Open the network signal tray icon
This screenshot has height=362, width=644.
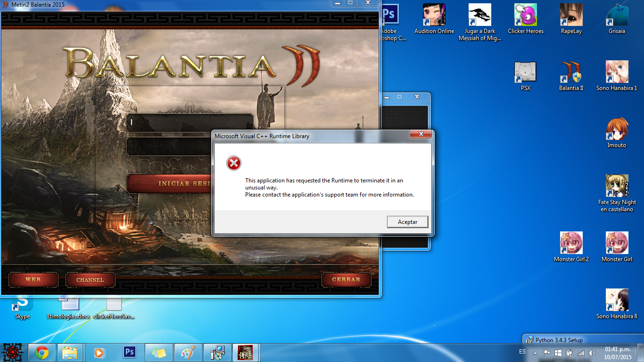[x=581, y=353]
